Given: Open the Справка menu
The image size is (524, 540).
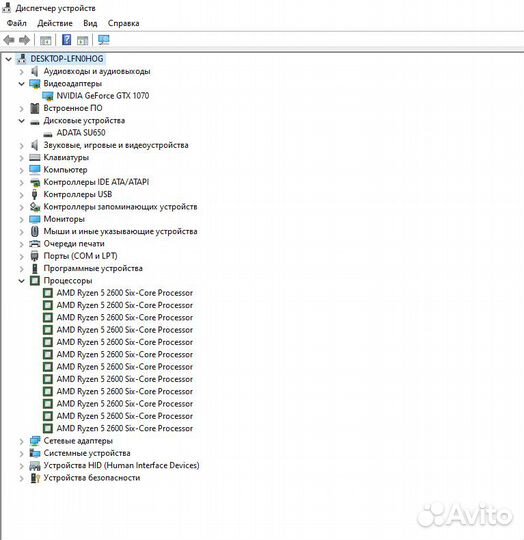Looking at the screenshot, I should (123, 23).
